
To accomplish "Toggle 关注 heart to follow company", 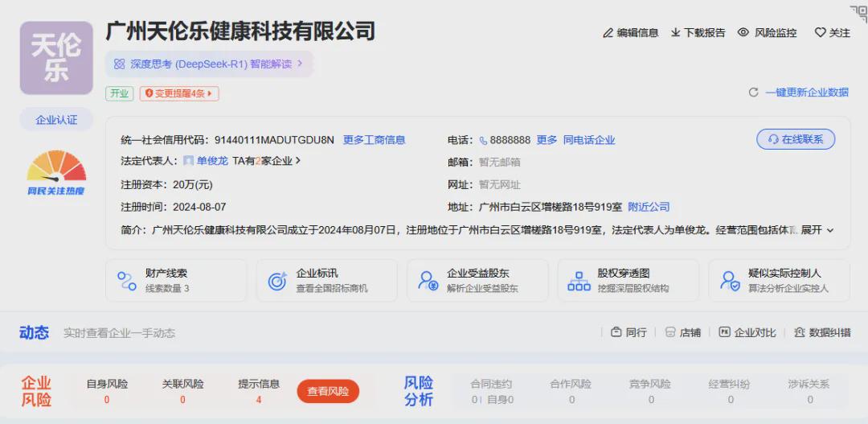I will [x=820, y=33].
